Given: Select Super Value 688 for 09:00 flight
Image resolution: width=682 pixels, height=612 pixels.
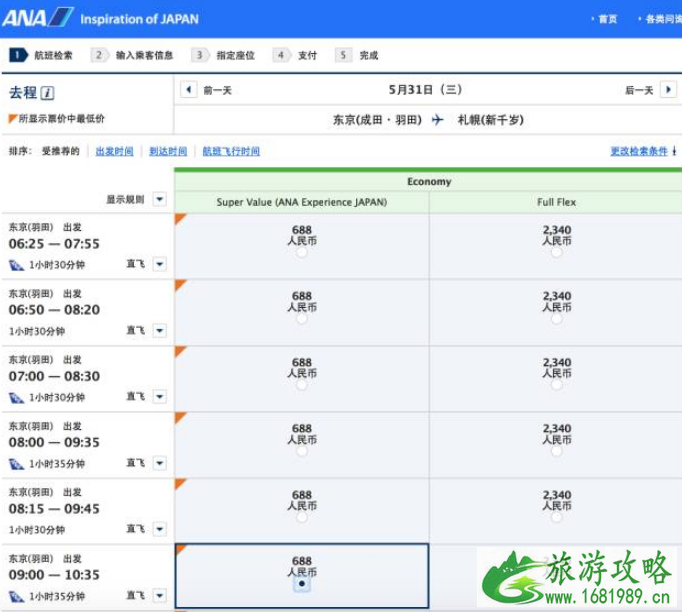Looking at the screenshot, I should click(x=302, y=584).
